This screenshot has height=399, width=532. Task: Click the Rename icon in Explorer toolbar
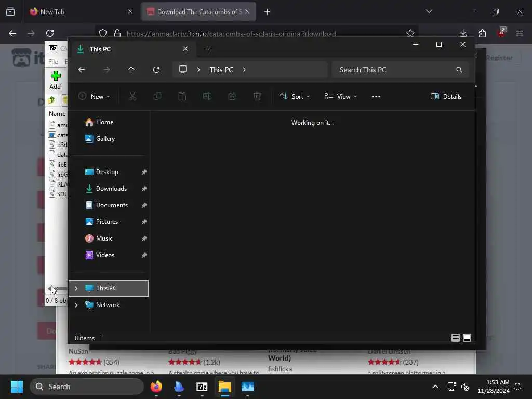(207, 96)
